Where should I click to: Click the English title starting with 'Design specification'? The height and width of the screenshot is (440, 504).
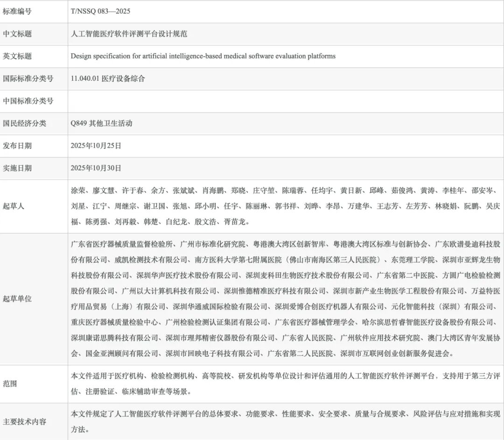(203, 56)
